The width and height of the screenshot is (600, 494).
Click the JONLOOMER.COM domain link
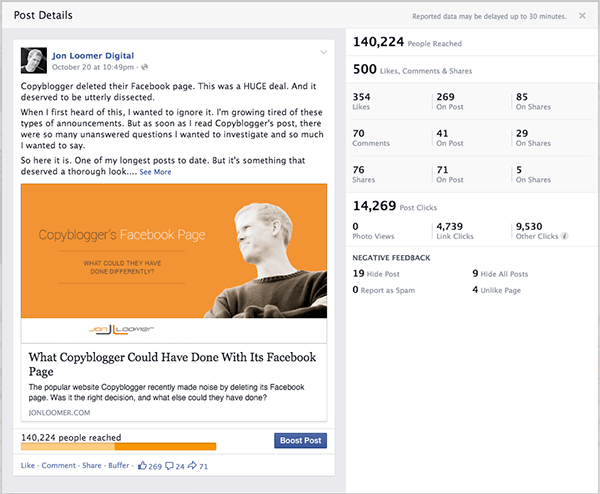59,413
